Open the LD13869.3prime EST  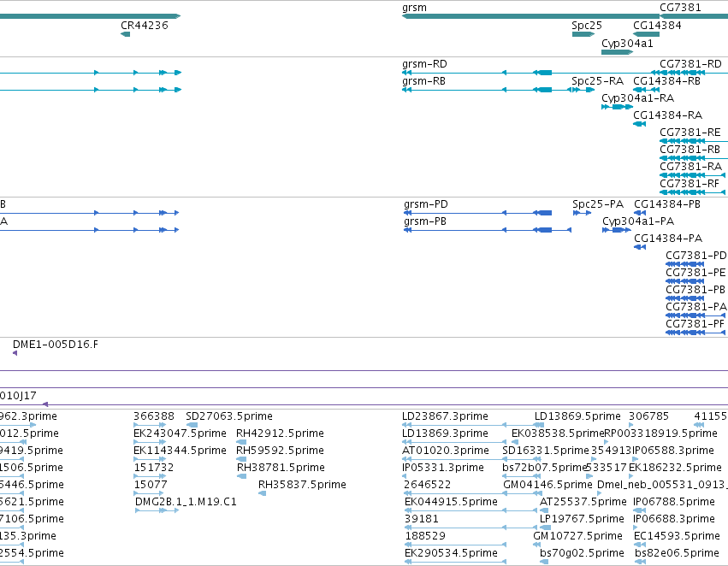coord(454,442)
